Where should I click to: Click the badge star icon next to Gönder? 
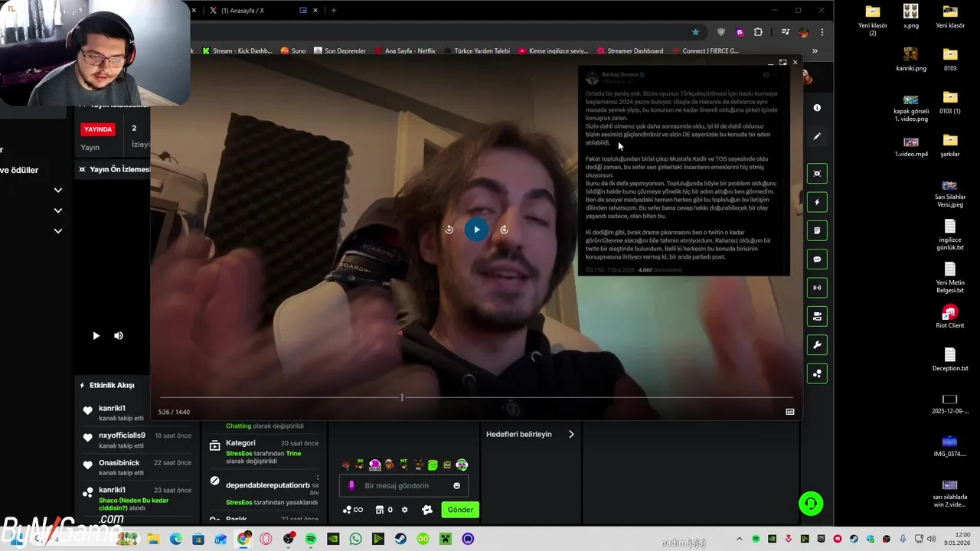(x=427, y=510)
